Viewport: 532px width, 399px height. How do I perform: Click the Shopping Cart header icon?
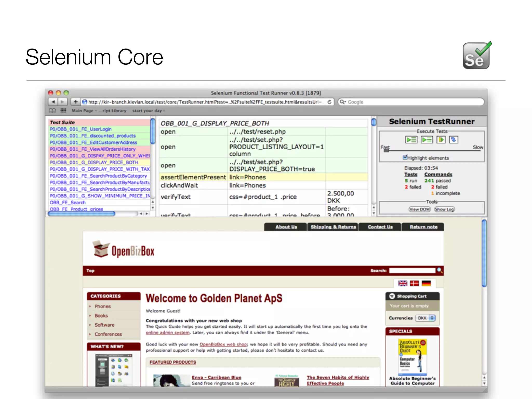tap(392, 296)
